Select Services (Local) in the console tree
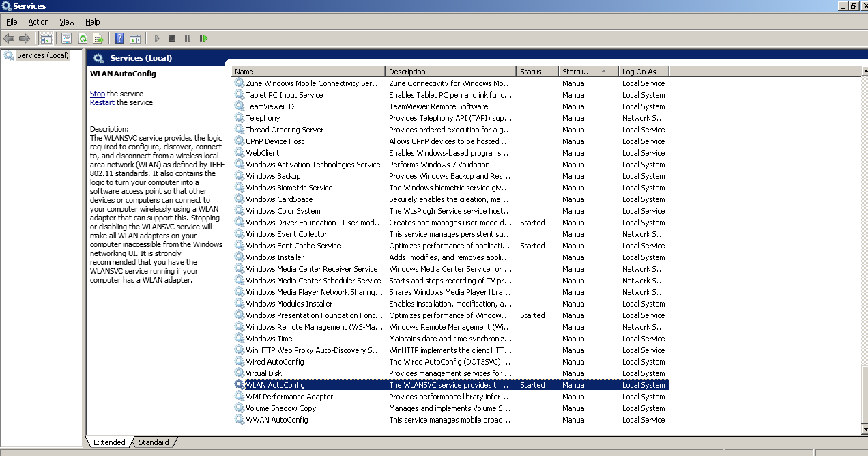Viewport: 868px width, 456px height. (x=42, y=55)
